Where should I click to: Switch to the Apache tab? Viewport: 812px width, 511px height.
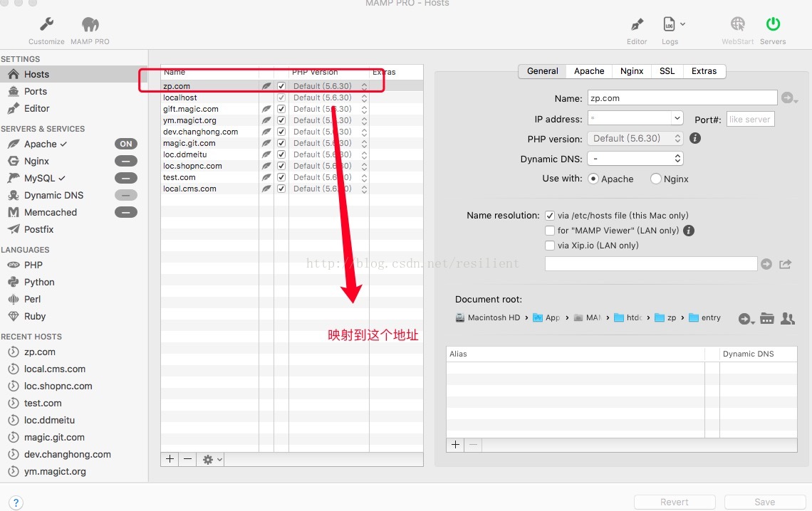589,71
